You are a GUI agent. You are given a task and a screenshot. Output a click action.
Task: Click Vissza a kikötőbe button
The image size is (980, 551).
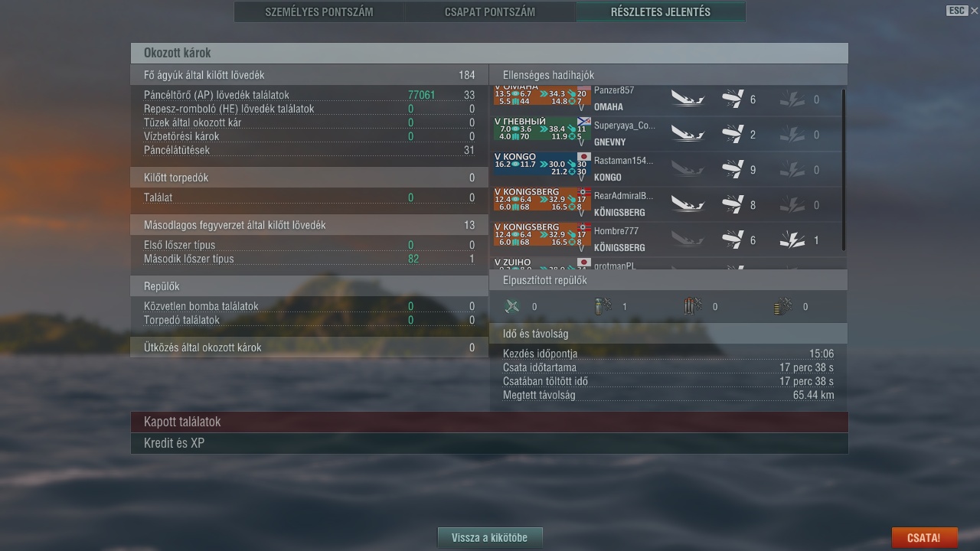[490, 537]
